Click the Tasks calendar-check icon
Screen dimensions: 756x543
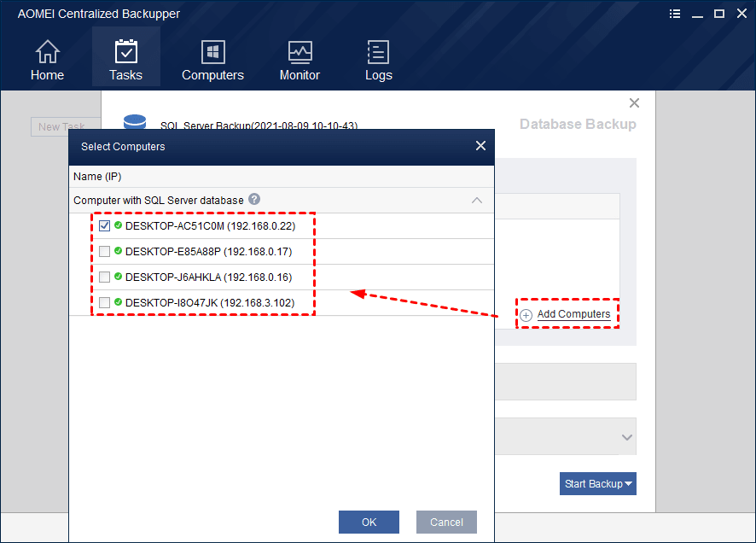pos(125,51)
